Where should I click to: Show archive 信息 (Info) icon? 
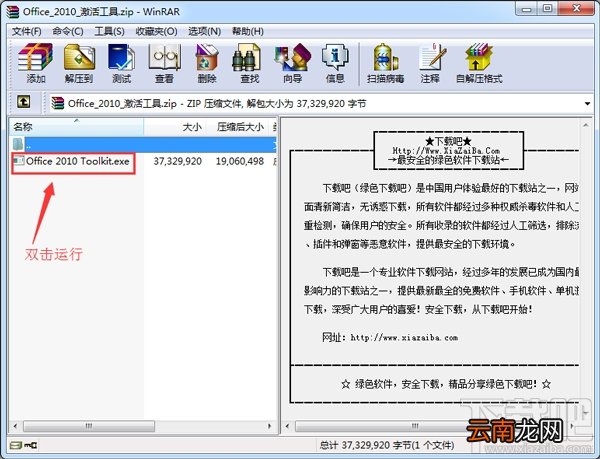(335, 63)
